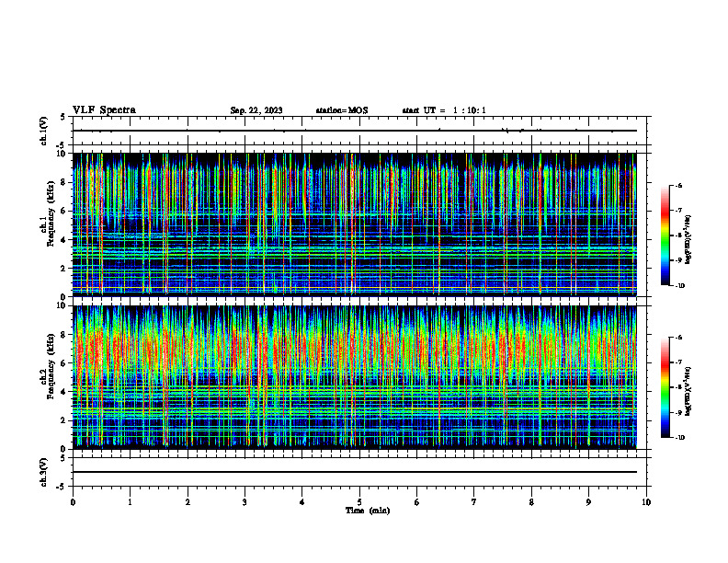The width and height of the screenshot is (728, 563).
Task: Click the "ch.3(V)" axis label
Action: [44, 472]
